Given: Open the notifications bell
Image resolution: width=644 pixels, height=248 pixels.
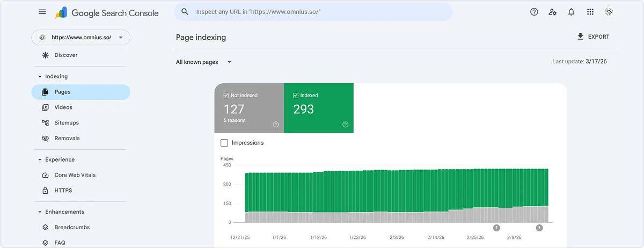Looking at the screenshot, I should [571, 12].
